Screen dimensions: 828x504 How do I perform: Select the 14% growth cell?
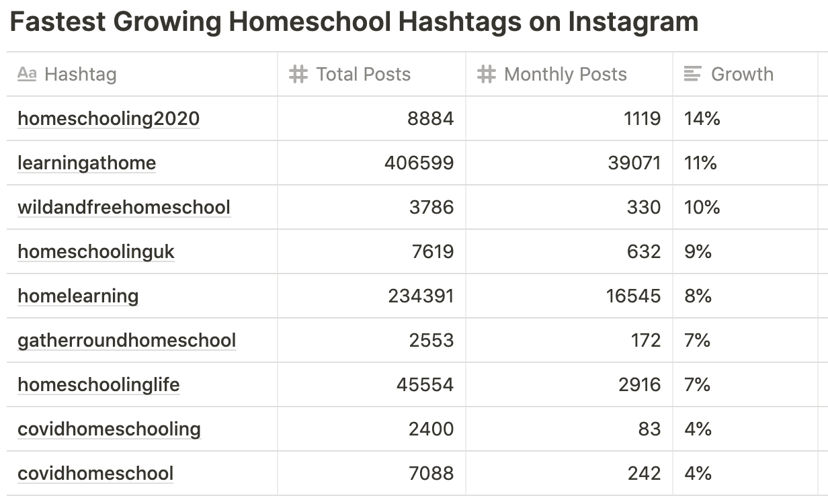[745, 118]
